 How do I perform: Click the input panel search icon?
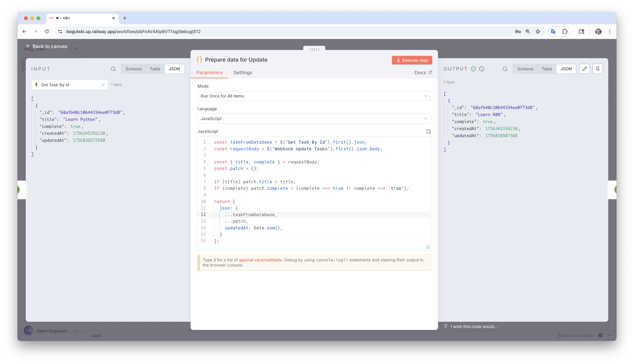(x=113, y=69)
